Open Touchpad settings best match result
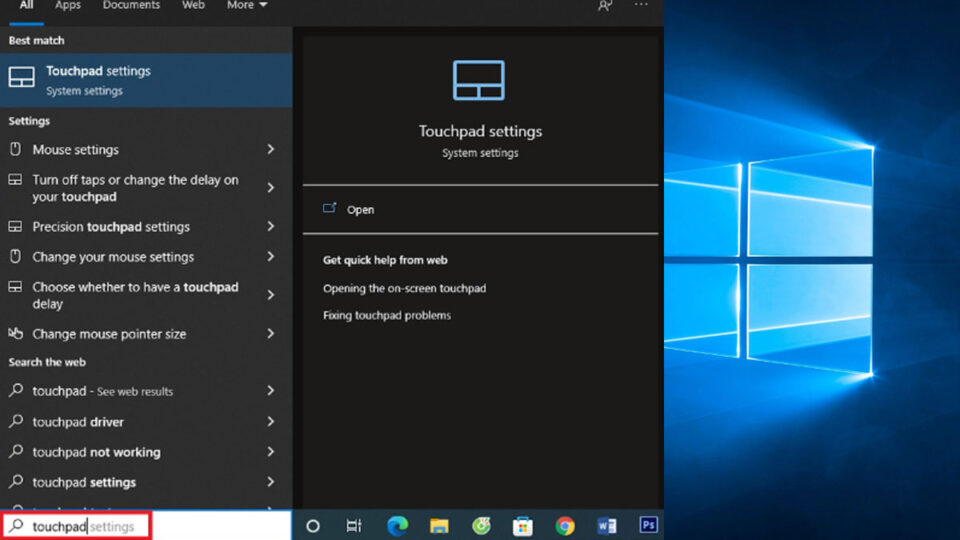960x540 pixels. [146, 80]
